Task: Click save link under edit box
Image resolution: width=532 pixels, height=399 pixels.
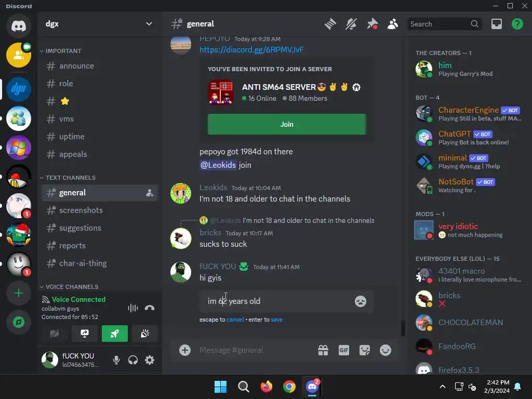Action: click(x=276, y=320)
